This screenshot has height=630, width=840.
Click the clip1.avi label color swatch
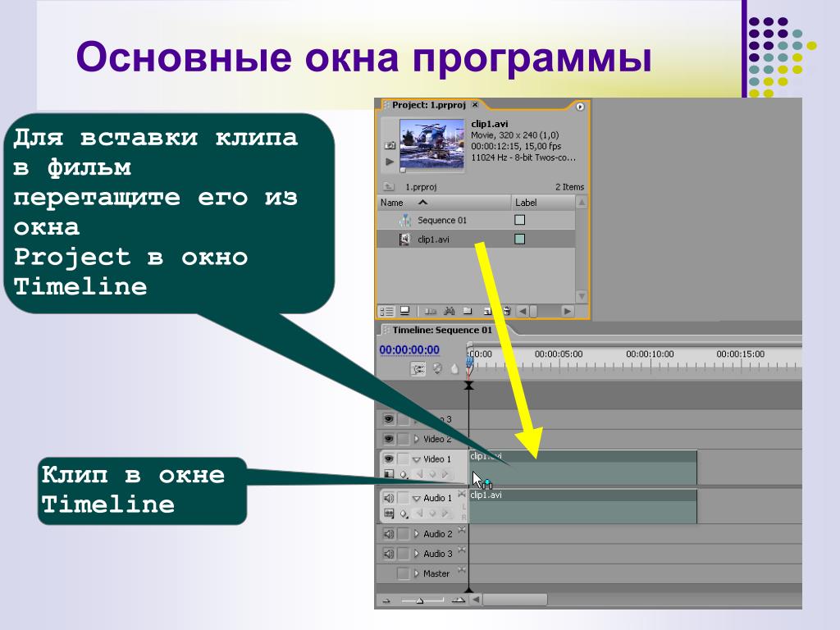pyautogui.click(x=519, y=239)
